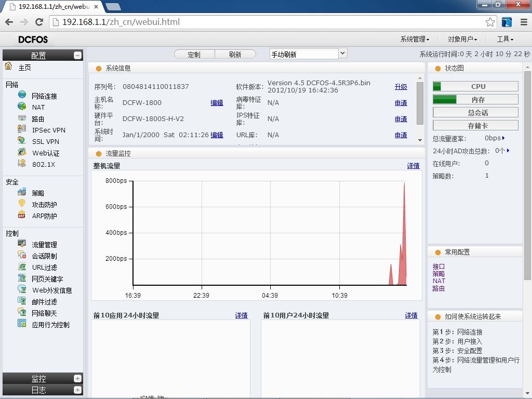Click the 升级 link for software version
The image size is (532, 399).
[401, 87]
